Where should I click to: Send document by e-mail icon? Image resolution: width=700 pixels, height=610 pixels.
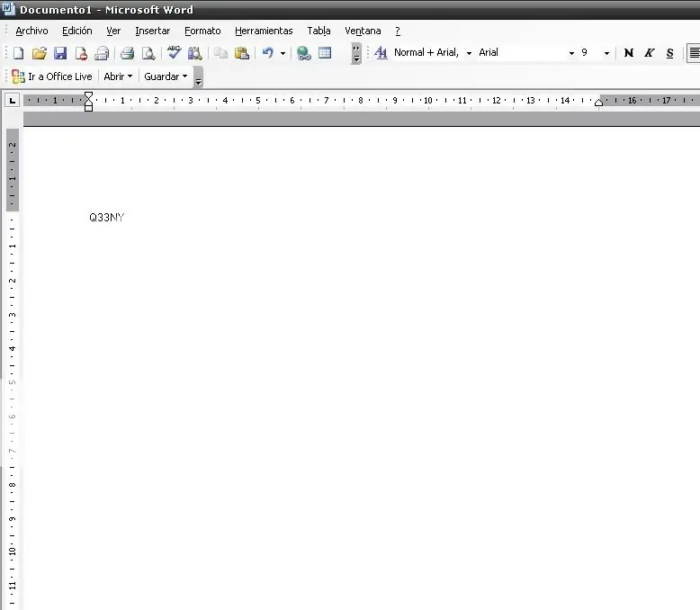(102, 53)
